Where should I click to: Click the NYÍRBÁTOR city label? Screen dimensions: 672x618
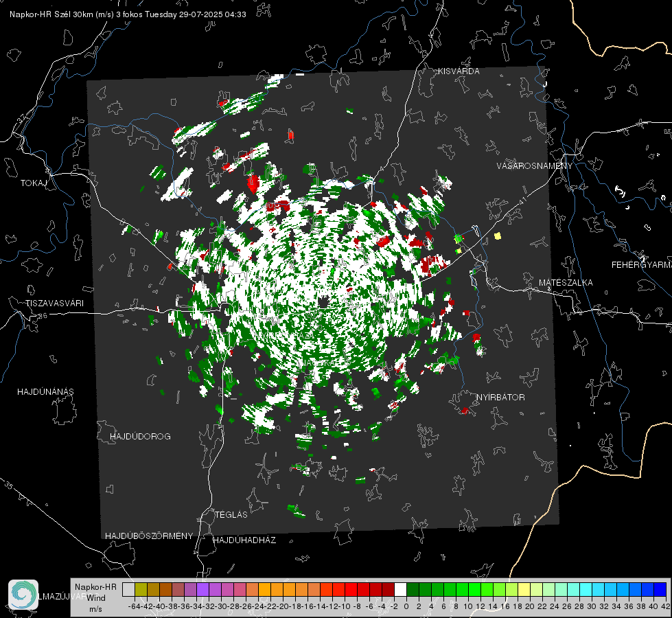[500, 398]
